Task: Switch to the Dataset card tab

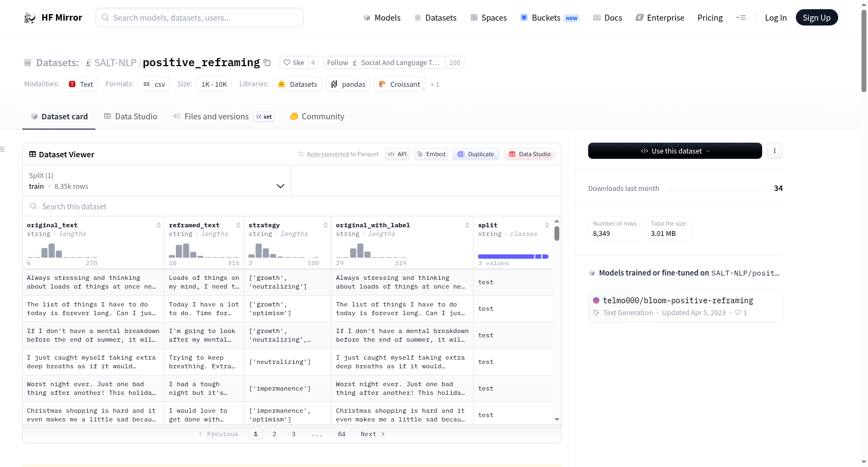Action: [59, 117]
